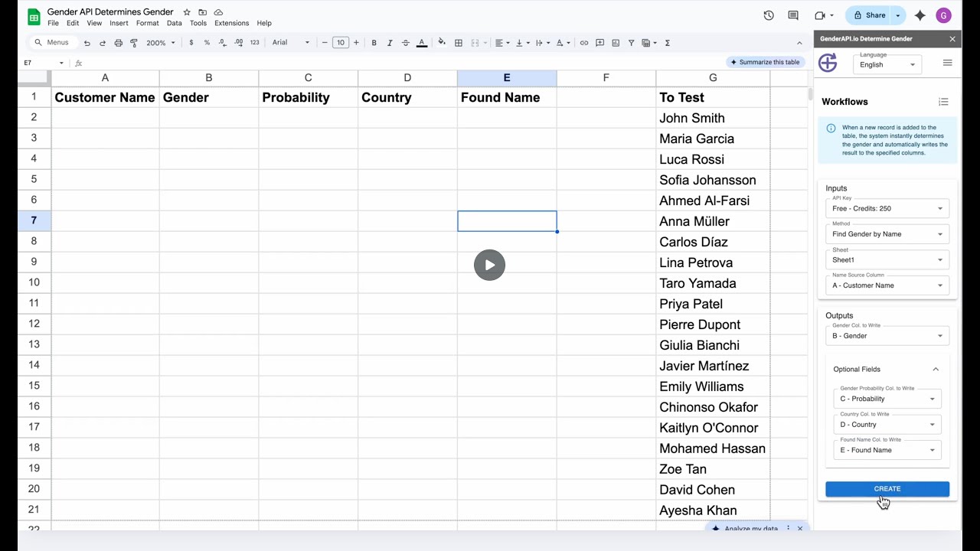Click the font size 10 field
The width and height of the screenshot is (980, 551).
point(341,43)
